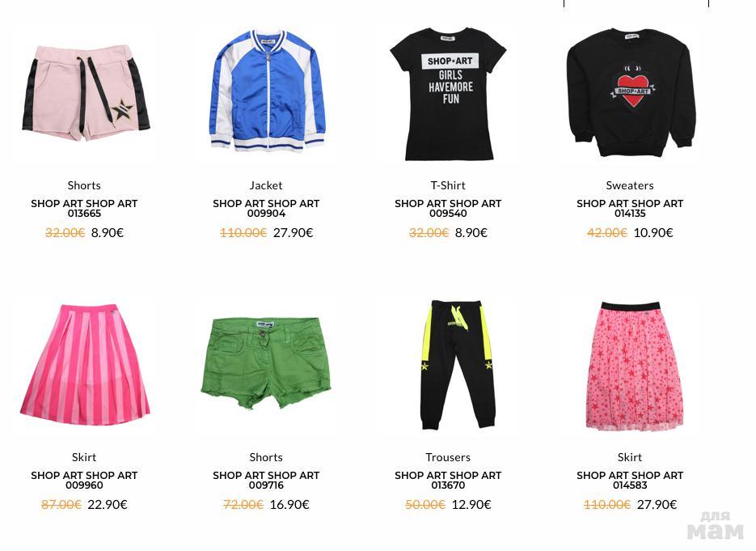The width and height of the screenshot is (756, 551).
Task: Select the 27.90€ price of skirt 014583
Action: point(657,505)
